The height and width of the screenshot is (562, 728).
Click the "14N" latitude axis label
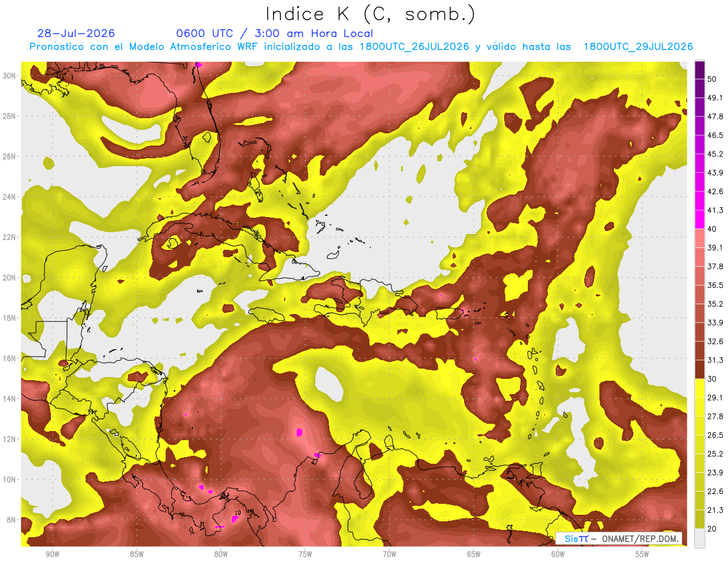[x=9, y=399]
